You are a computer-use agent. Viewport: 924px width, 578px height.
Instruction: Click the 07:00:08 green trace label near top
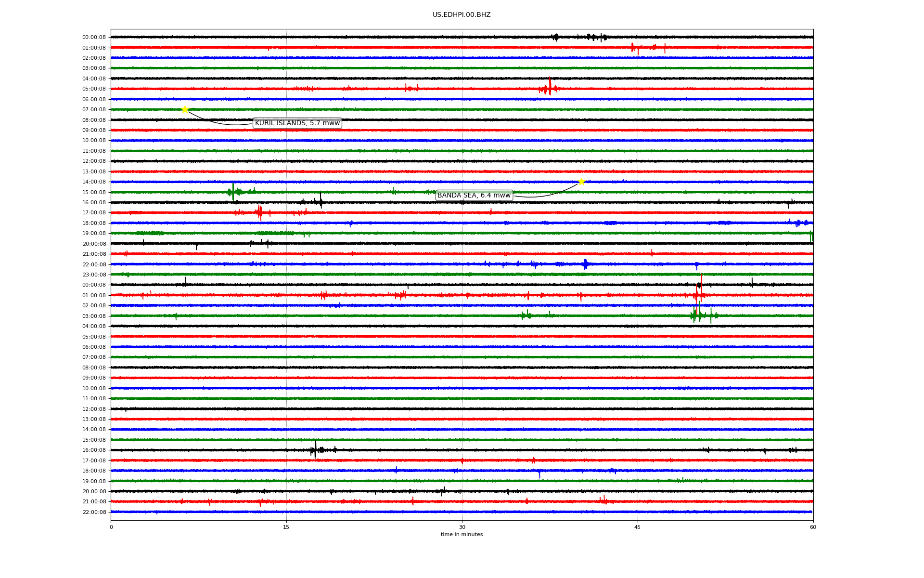[x=94, y=110]
